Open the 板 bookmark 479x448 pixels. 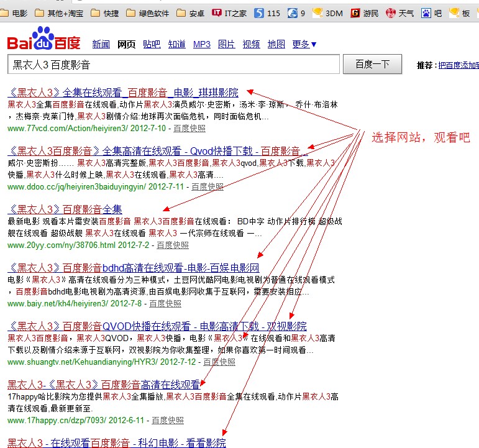[460, 13]
